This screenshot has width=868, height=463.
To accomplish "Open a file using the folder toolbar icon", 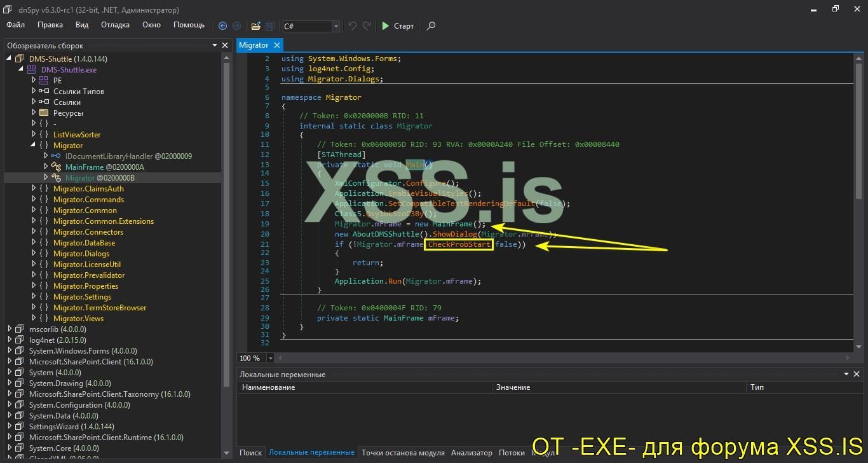I will coord(255,26).
